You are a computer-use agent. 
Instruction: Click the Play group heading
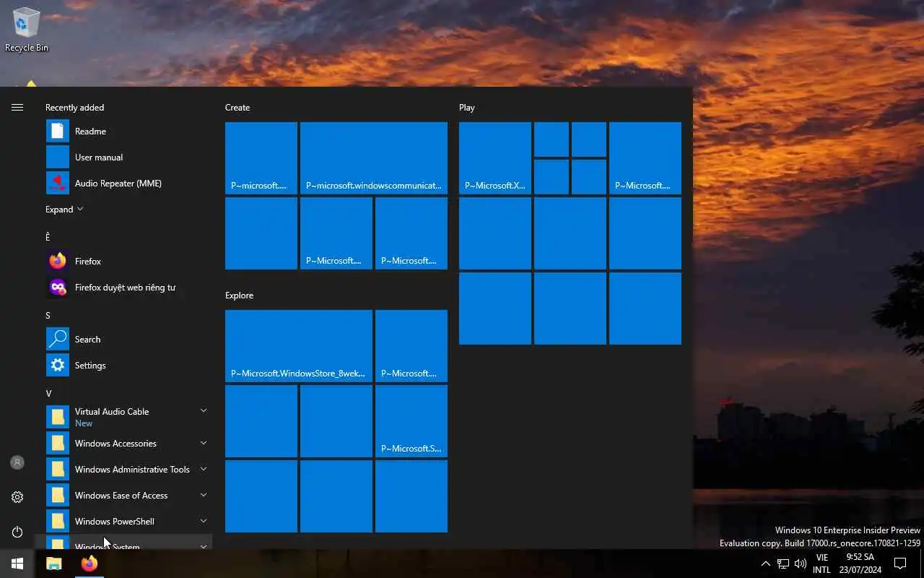point(467,108)
